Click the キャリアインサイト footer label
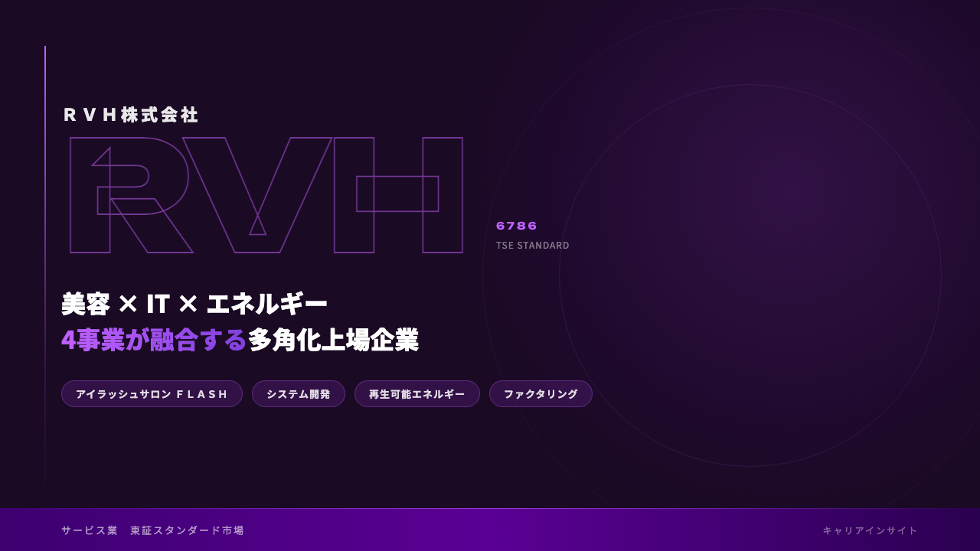Image resolution: width=980 pixels, height=551 pixels. click(871, 530)
